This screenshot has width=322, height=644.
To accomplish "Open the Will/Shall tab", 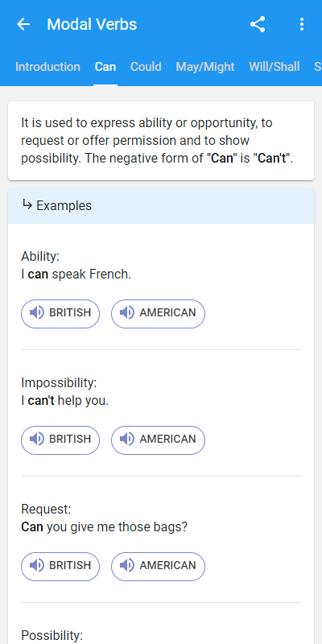I will (x=275, y=67).
